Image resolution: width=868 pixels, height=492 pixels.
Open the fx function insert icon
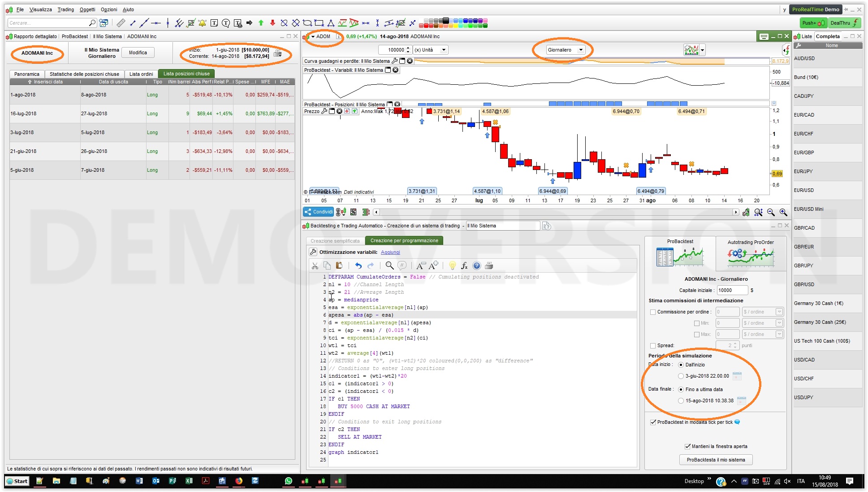click(x=464, y=266)
